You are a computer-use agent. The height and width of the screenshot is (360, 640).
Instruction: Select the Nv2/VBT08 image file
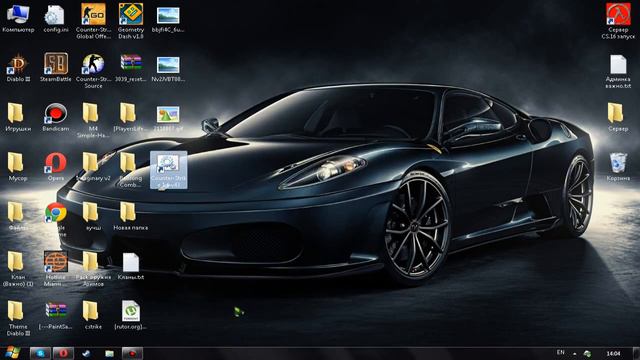[168, 69]
